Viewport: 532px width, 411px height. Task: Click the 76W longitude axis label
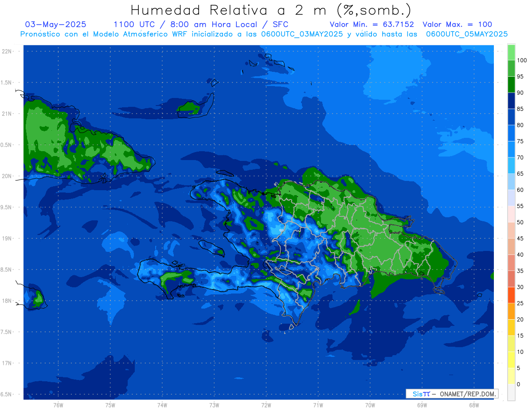[x=58, y=405]
